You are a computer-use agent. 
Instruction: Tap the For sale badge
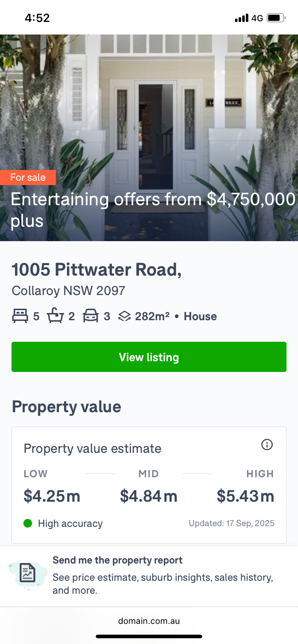28,178
